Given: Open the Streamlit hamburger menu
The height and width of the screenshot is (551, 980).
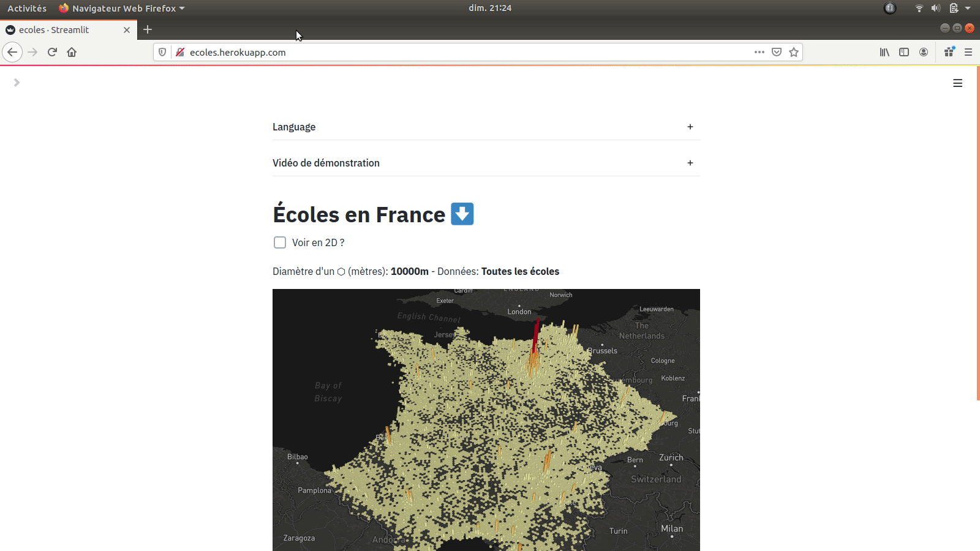Looking at the screenshot, I should (958, 83).
